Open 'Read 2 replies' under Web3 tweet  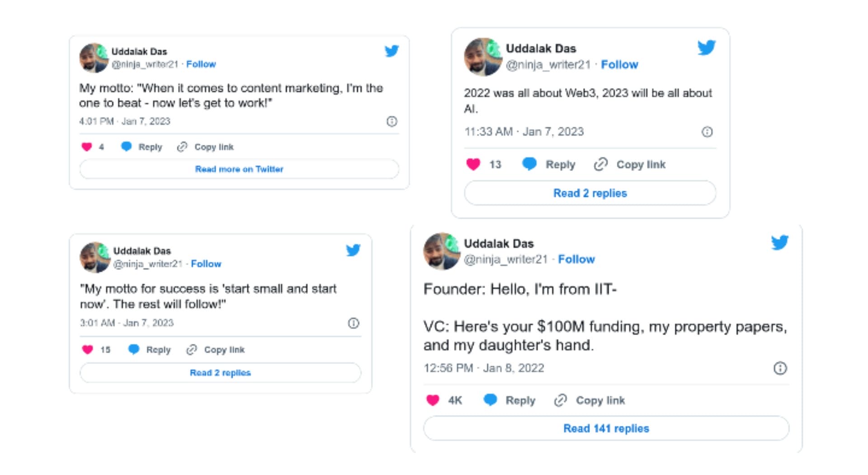[590, 193]
